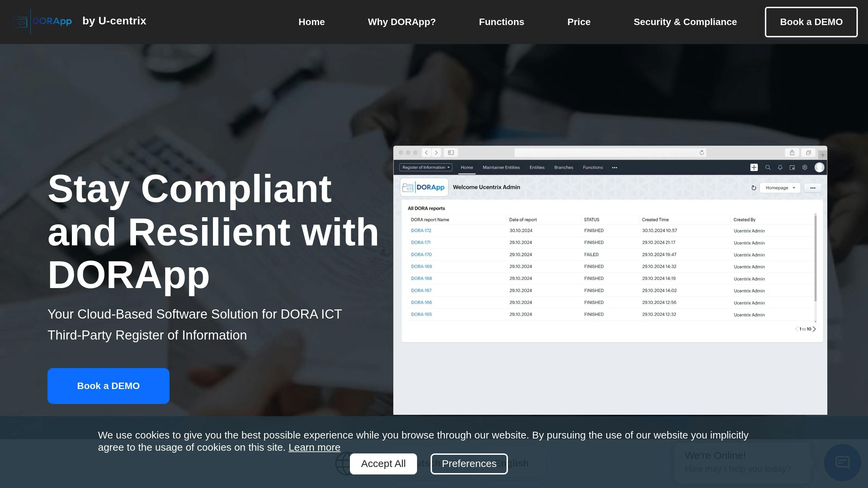Click the by U-centrix header text

[114, 21]
